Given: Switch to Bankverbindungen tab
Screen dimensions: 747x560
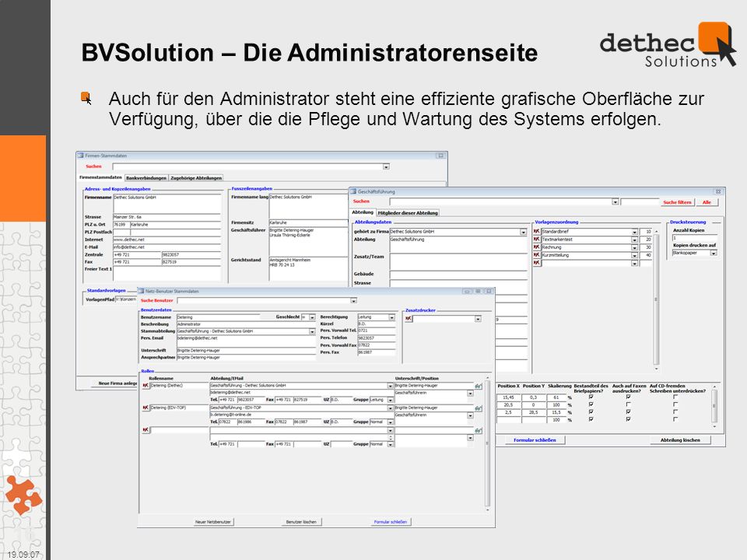Looking at the screenshot, I should tap(146, 177).
